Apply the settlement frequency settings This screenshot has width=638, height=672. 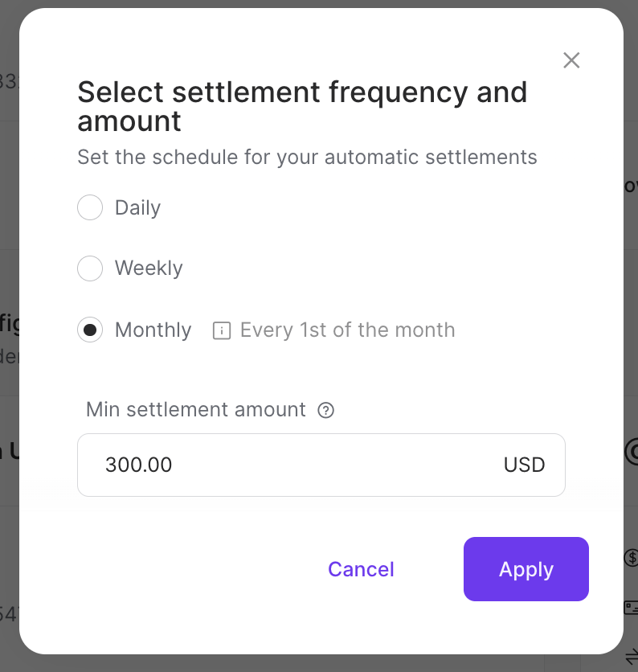[x=526, y=569]
